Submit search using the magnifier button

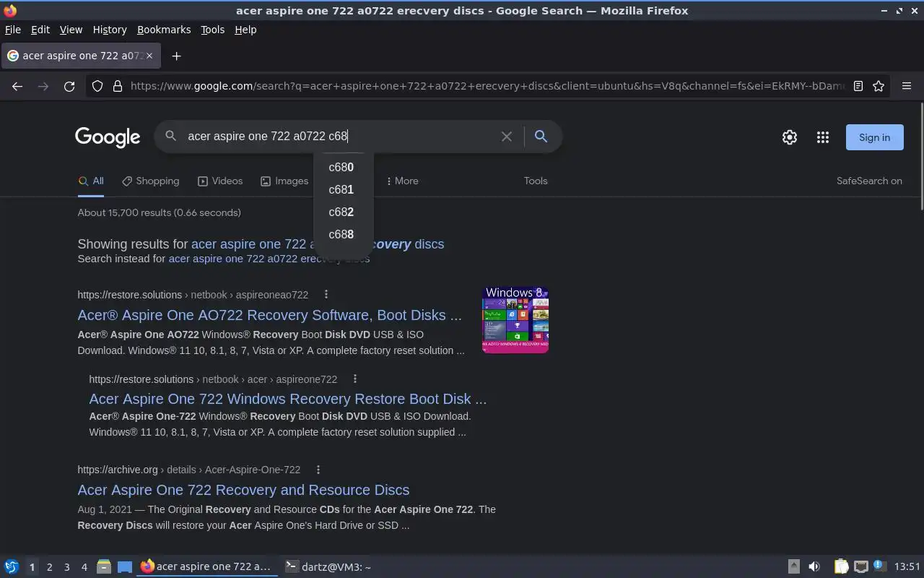click(x=541, y=136)
